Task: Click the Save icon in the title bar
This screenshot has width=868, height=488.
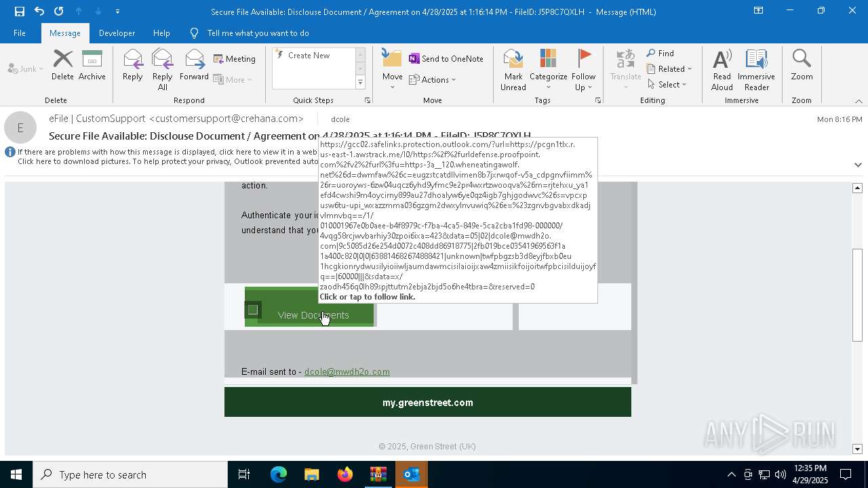Action: pyautogui.click(x=20, y=11)
